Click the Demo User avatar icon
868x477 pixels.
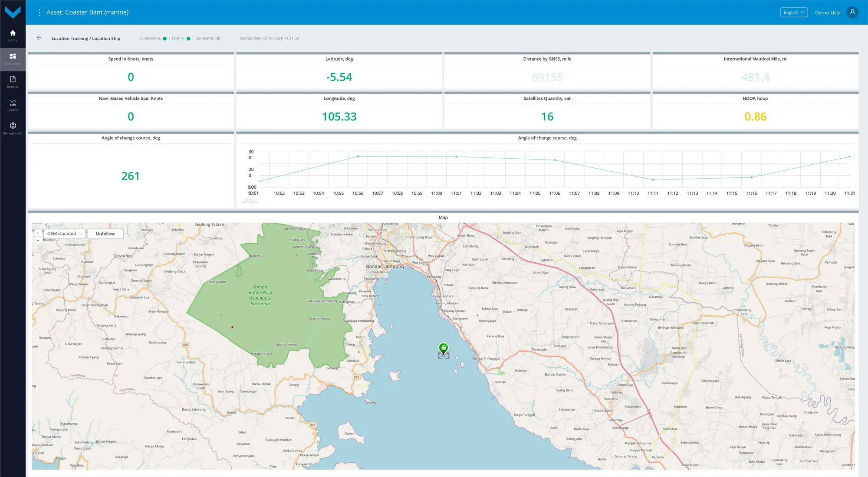click(852, 13)
